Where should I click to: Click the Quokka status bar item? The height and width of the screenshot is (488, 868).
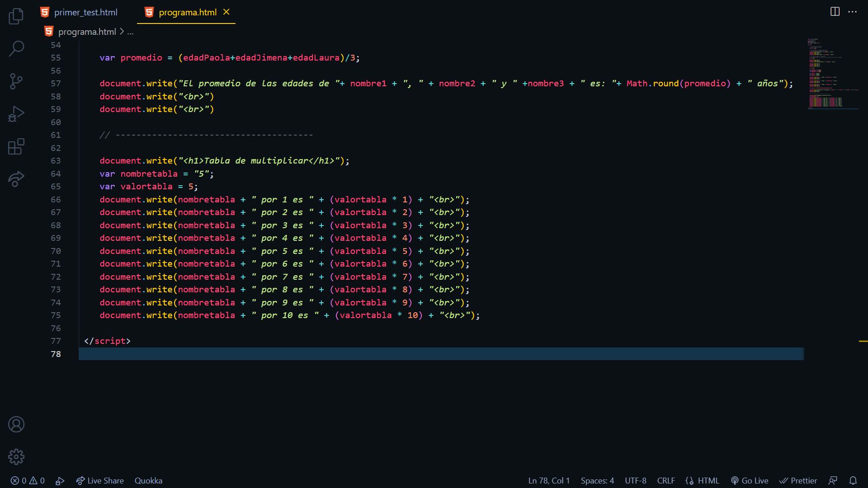[148, 481]
